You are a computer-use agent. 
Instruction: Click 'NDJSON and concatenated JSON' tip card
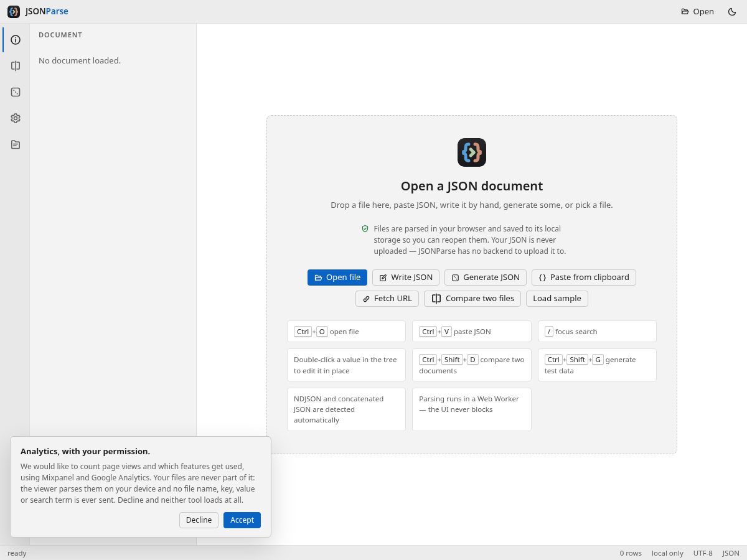[x=346, y=409]
